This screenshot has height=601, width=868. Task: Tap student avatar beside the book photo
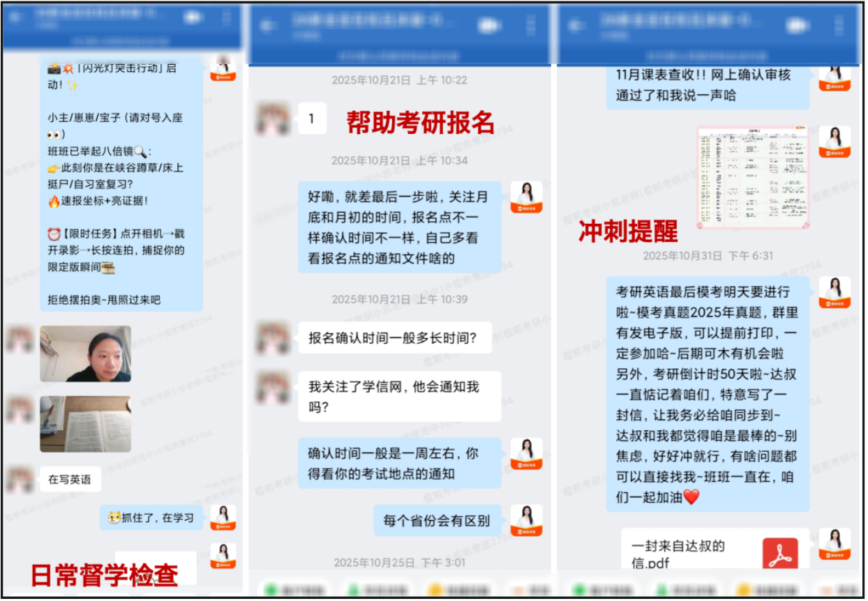click(20, 410)
